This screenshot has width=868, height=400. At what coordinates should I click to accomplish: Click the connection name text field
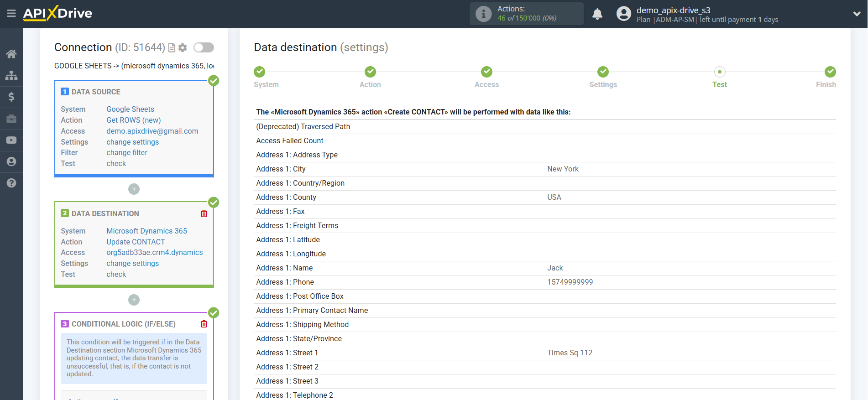(134, 66)
